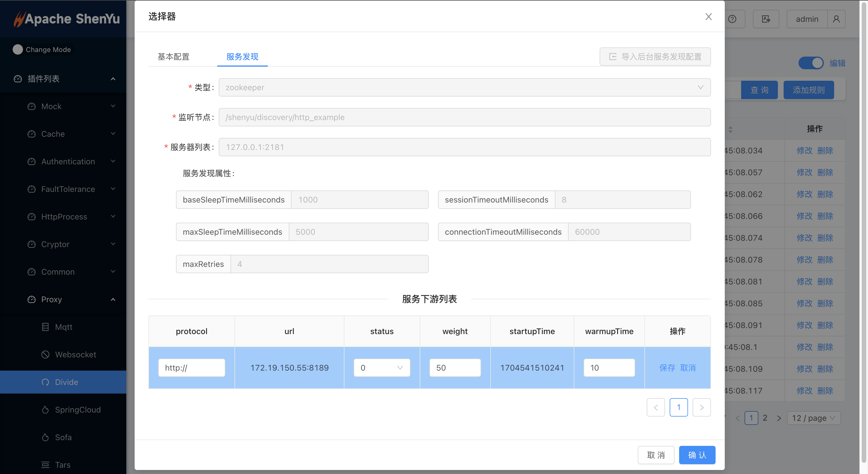Open the 12 / page size dropdown
This screenshot has height=474, width=868.
click(813, 418)
